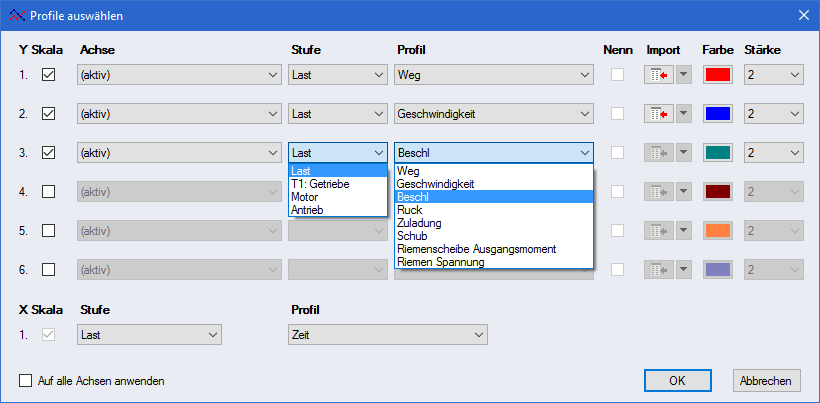This screenshot has width=820, height=403.
Task: Tick the Nenn checkbox in row 1
Action: click(x=618, y=75)
